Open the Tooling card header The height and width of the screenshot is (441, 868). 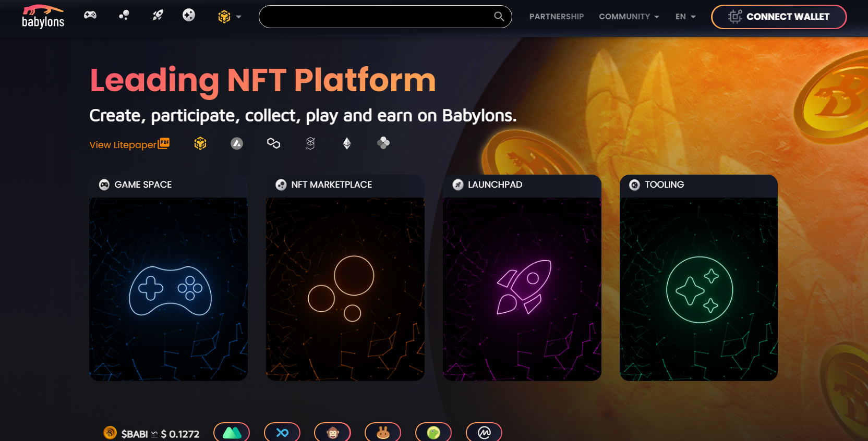point(698,185)
